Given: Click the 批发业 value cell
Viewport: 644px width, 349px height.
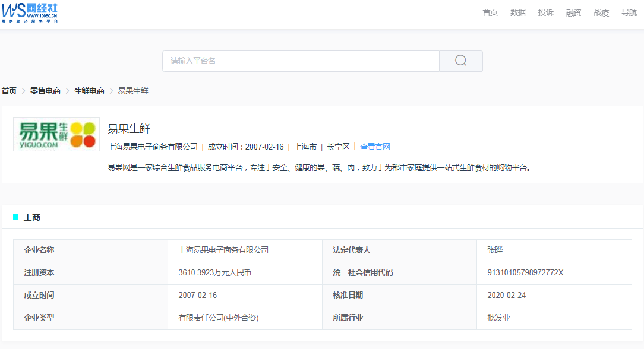Looking at the screenshot, I should click(554, 318).
